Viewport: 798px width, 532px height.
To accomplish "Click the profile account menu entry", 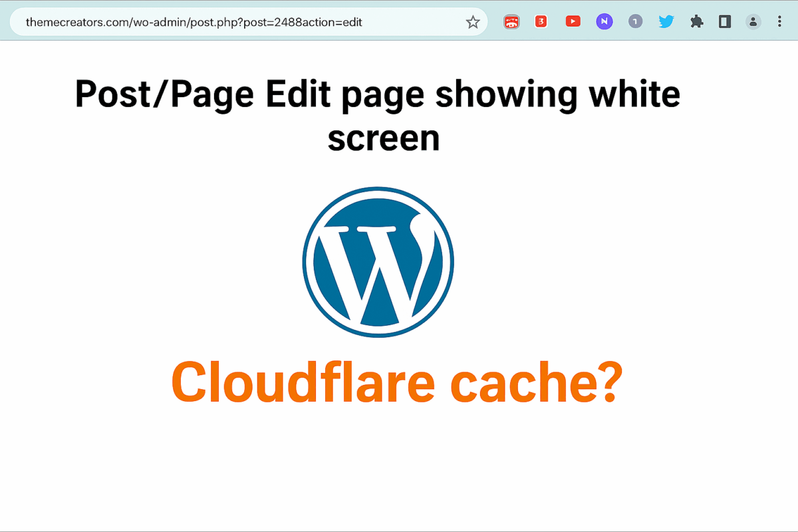I will tap(753, 21).
